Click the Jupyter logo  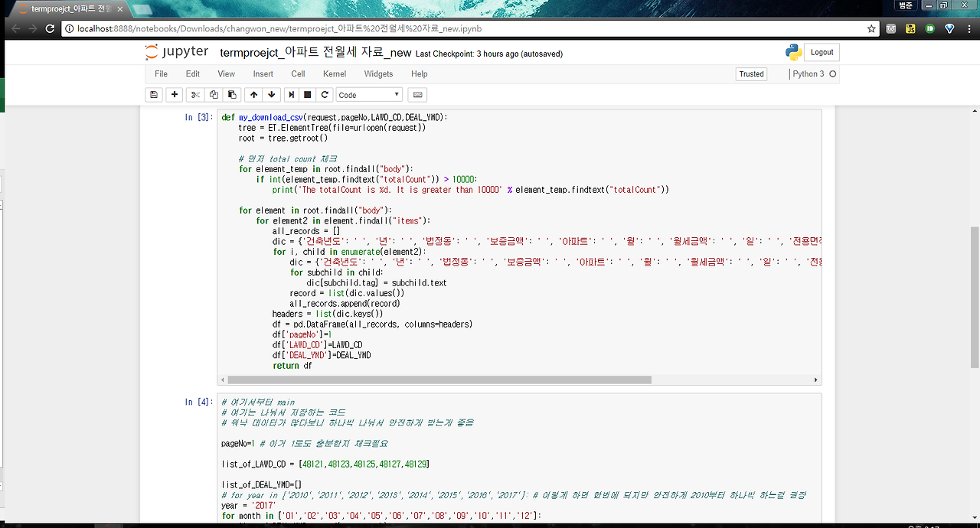pyautogui.click(x=177, y=52)
